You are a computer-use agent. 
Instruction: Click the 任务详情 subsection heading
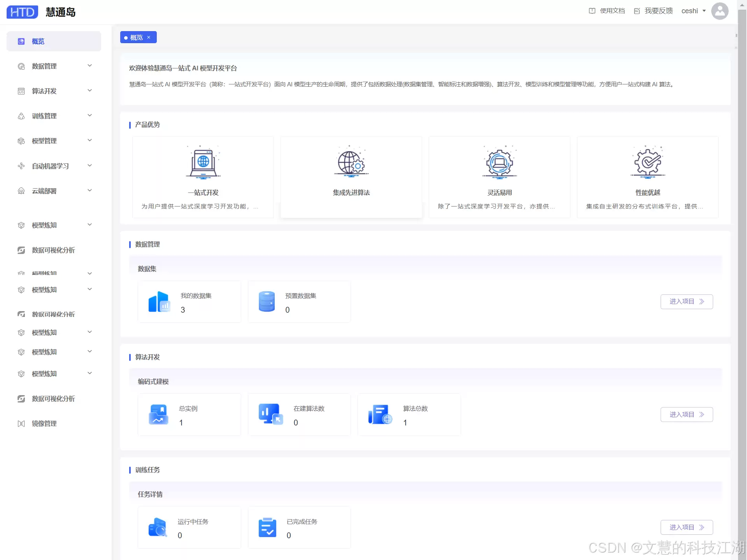[150, 494]
